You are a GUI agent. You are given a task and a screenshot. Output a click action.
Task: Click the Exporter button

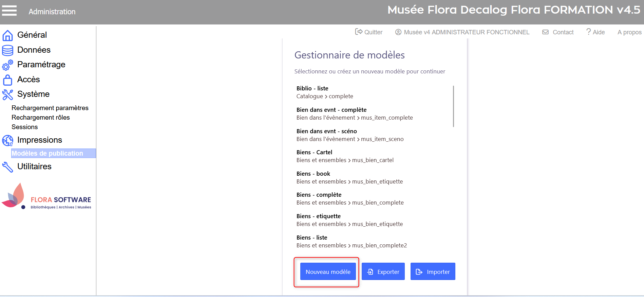(383, 272)
